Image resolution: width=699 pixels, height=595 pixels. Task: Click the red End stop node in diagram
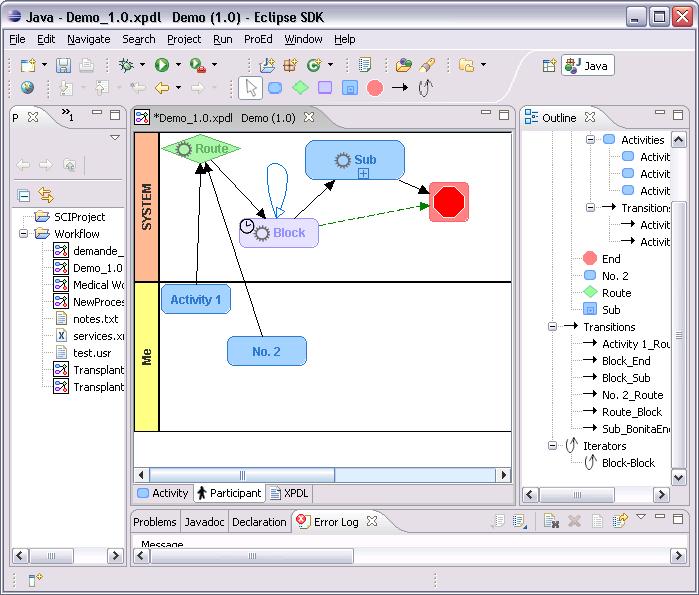coord(449,202)
